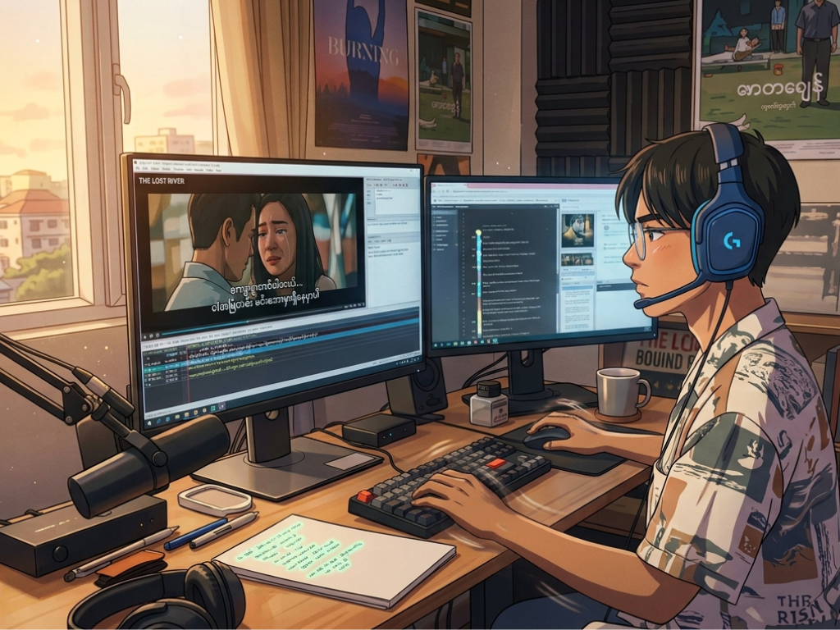Open File menu in the subtitle editor
Image resolution: width=840 pixels, height=630 pixels.
[138, 168]
